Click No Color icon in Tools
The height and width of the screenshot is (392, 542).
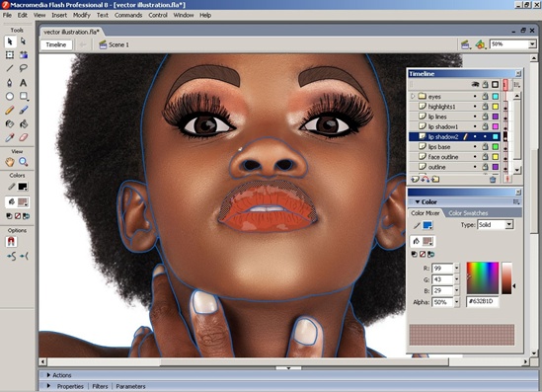click(18, 216)
